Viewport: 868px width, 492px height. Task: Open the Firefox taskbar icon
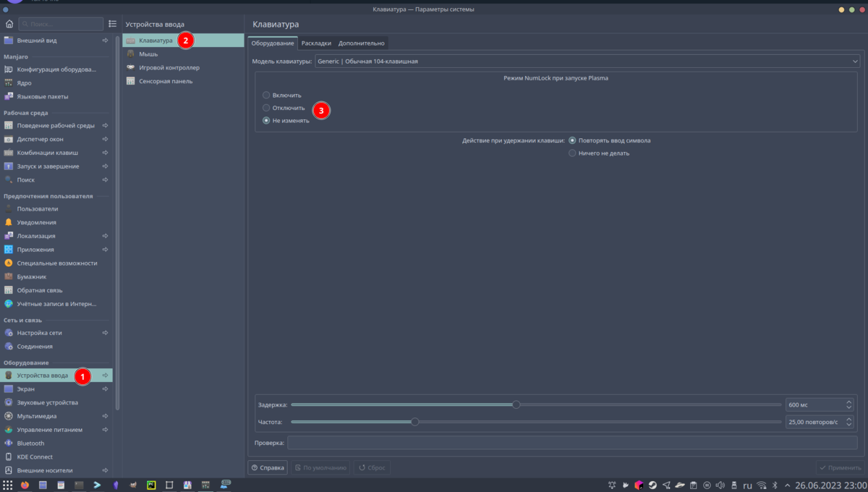(x=25, y=485)
